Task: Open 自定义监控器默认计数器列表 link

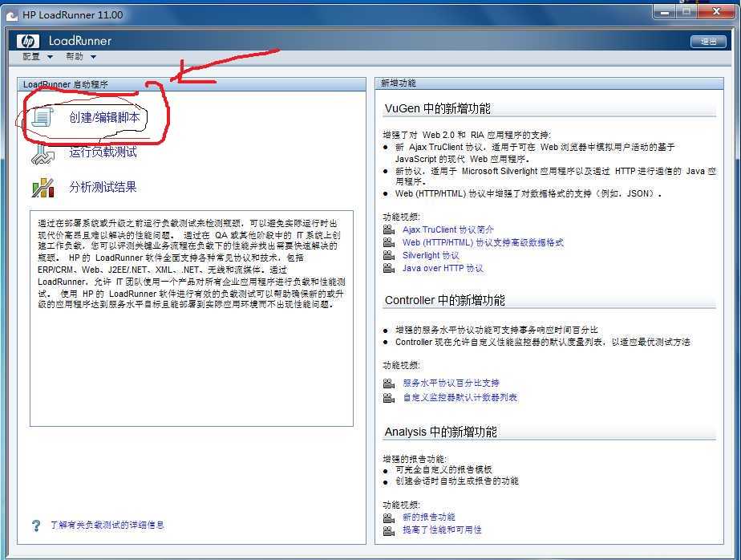Action: pyautogui.click(x=460, y=398)
